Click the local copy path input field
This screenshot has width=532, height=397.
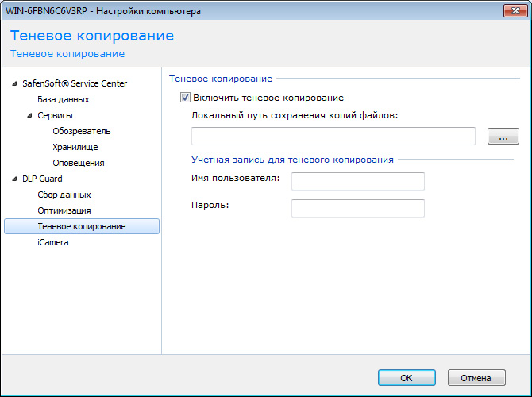[333, 137]
